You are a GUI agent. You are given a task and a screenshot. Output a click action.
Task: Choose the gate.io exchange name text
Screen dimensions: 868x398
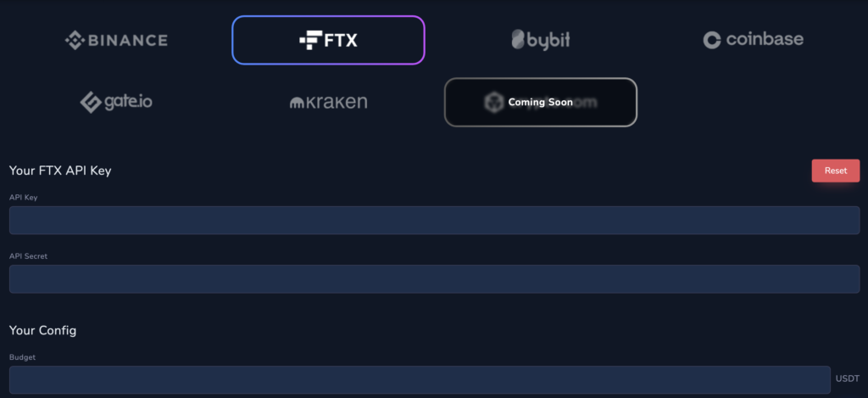128,103
